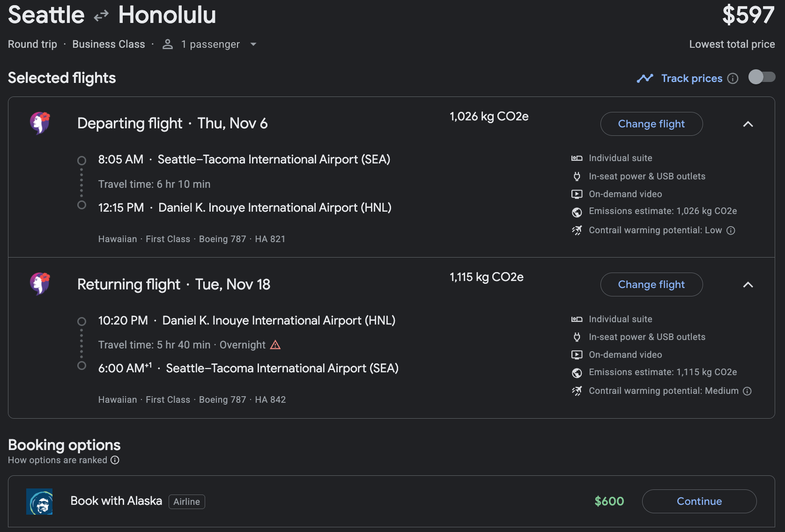Click the Book with Alaska label
This screenshot has height=532, width=785.
[x=116, y=501]
